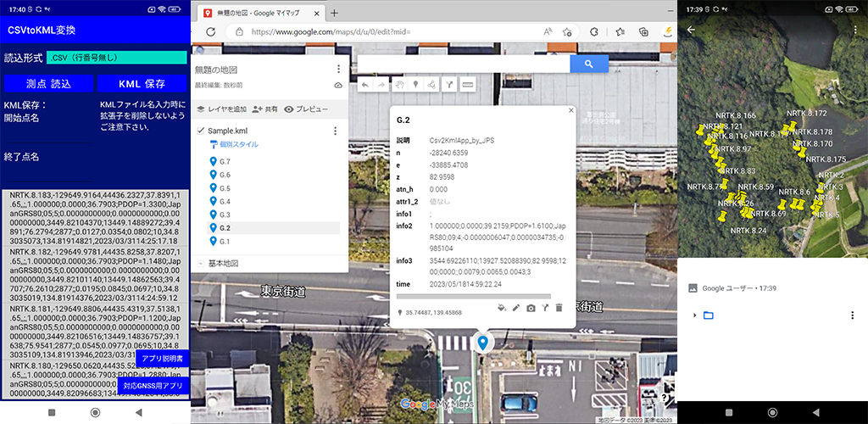
Task: Click the Undo arrow in map toolbar
Action: (364, 85)
